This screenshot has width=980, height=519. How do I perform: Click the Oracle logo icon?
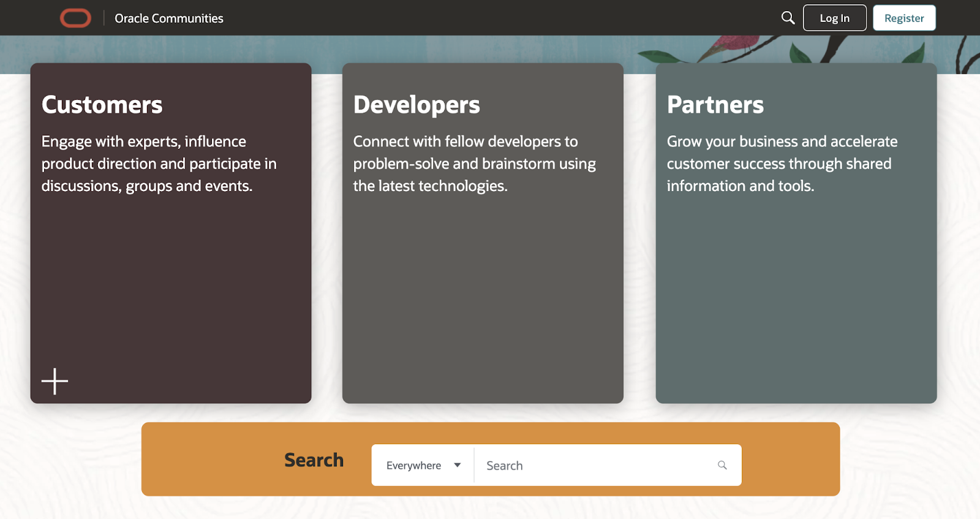coord(75,18)
